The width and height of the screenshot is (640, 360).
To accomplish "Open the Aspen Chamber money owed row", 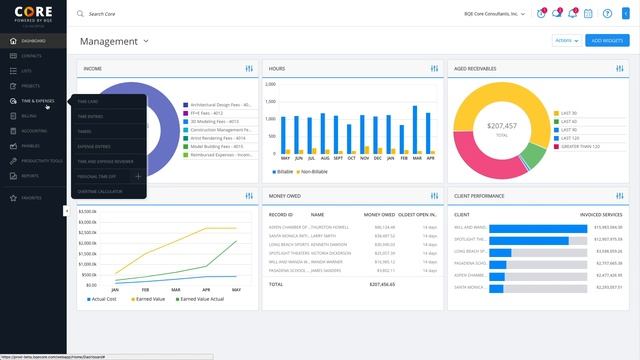I will pos(353,227).
